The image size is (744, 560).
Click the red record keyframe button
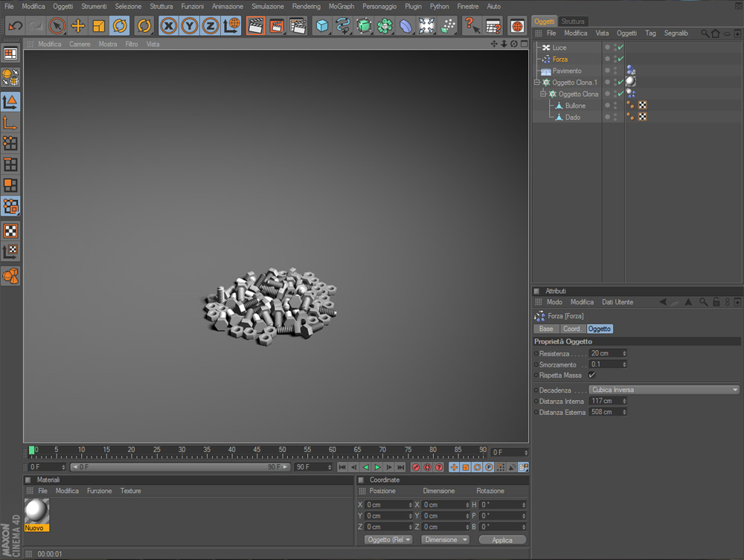click(416, 467)
